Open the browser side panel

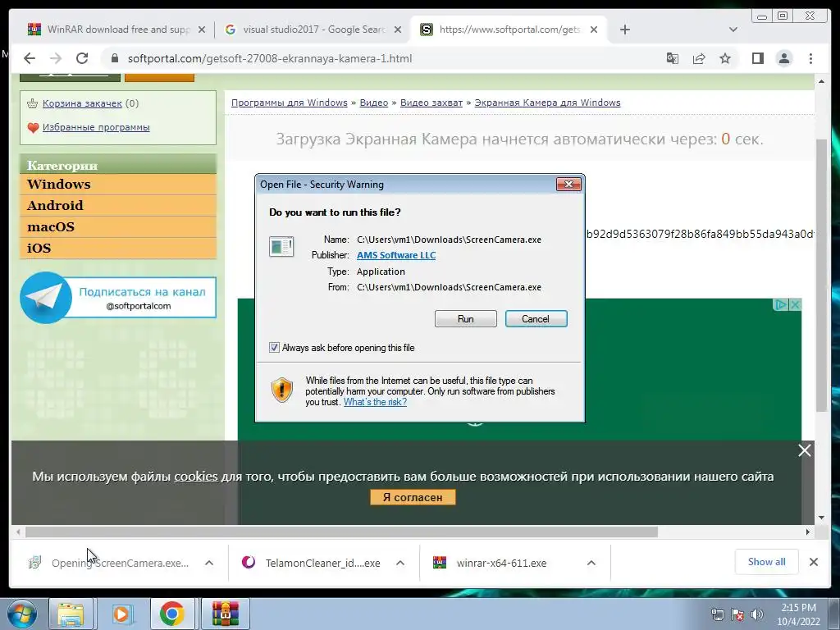(757, 58)
